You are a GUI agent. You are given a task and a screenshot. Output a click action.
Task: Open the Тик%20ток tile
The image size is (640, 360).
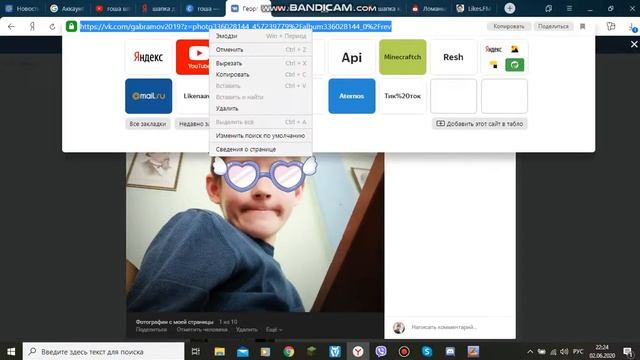coord(402,96)
